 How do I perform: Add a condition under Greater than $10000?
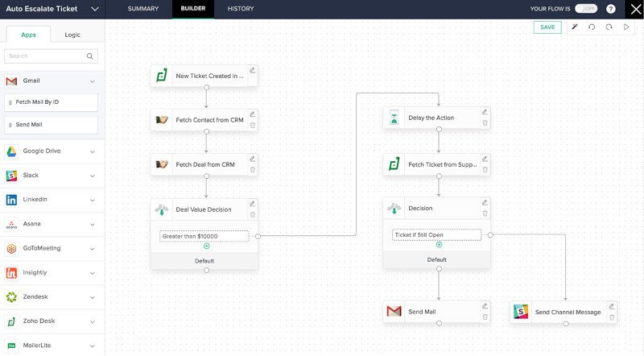207,246
